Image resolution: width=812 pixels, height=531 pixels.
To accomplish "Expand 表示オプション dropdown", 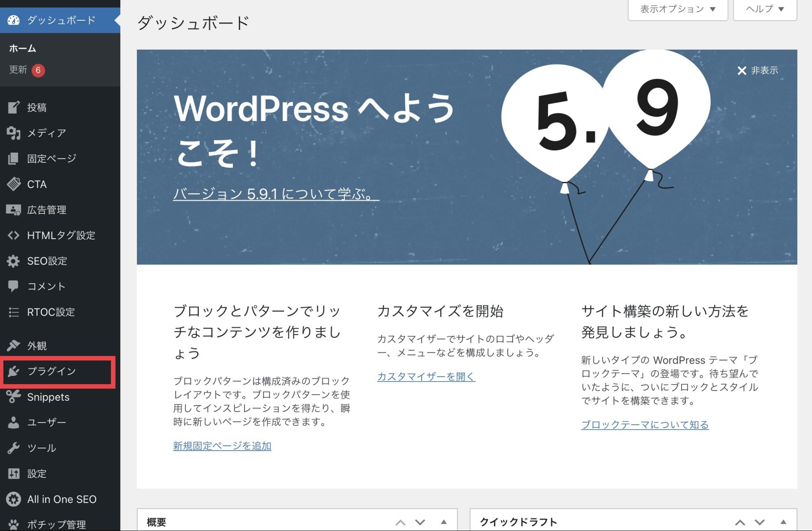I will (678, 9).
